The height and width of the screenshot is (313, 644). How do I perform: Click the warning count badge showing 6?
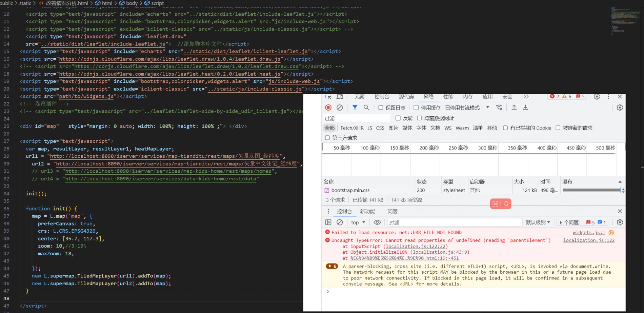point(567,97)
